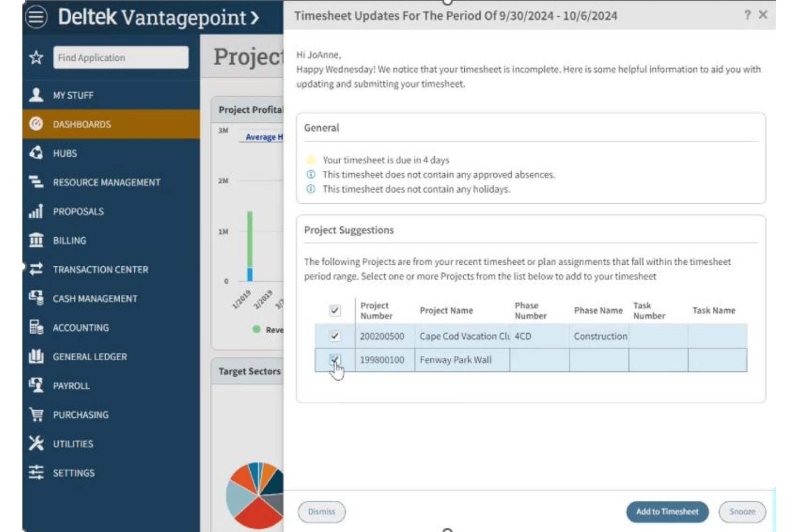This screenshot has width=798, height=532.
Task: Uncheck the Cape Cod Vacation project checkbox
Action: pyautogui.click(x=335, y=336)
